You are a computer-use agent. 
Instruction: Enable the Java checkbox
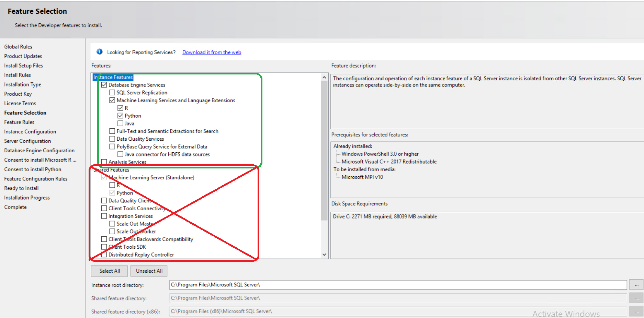(120, 123)
